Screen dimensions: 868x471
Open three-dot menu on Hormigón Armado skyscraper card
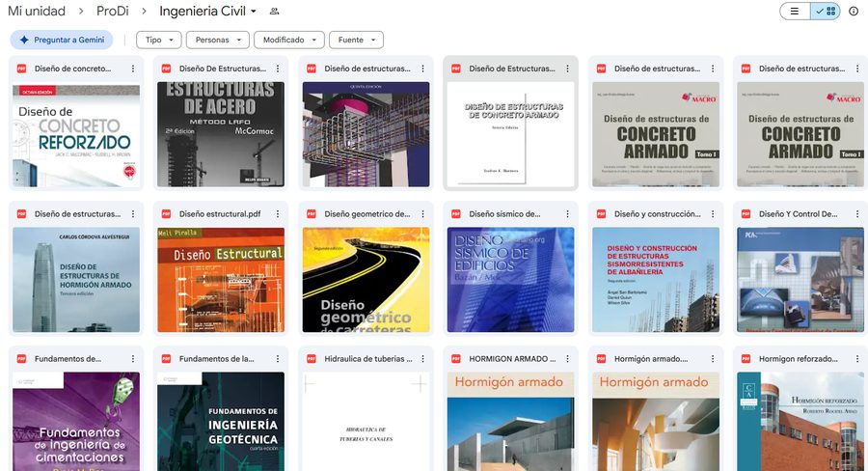133,214
